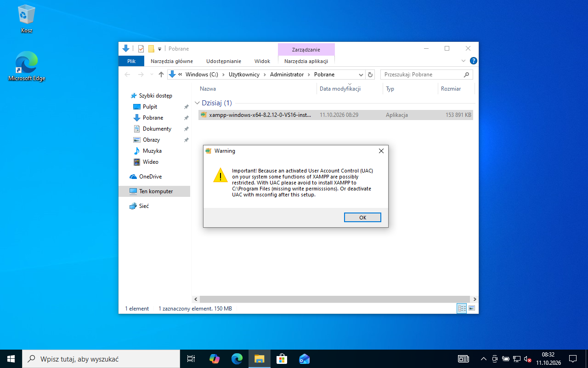Go back using the Explorer back arrow

click(x=127, y=75)
